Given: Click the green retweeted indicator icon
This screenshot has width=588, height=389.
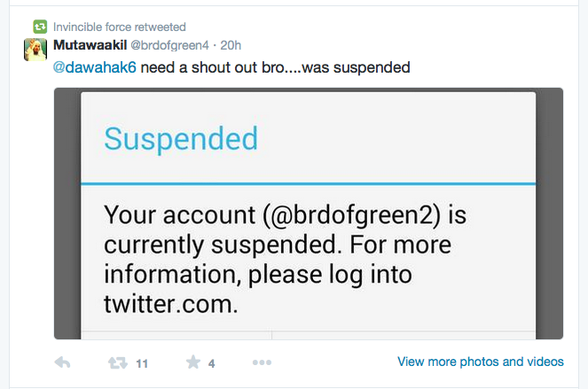Looking at the screenshot, I should pos(40,27).
